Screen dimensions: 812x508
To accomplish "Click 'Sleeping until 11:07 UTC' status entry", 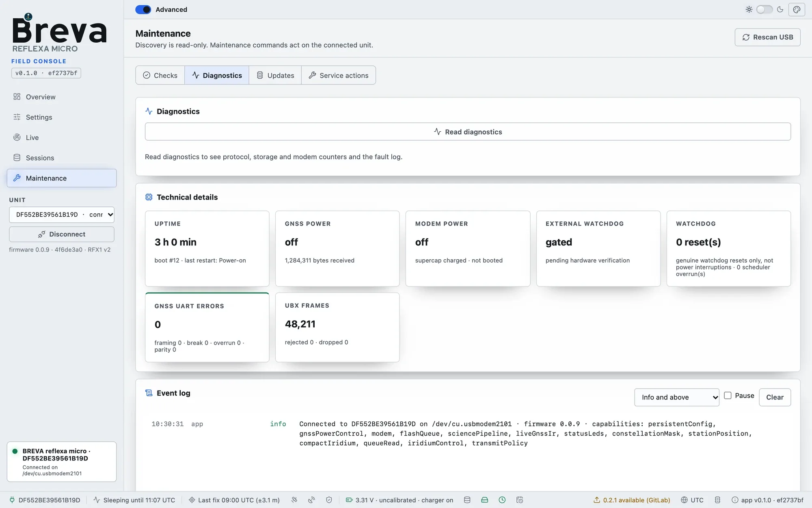I will (134, 500).
